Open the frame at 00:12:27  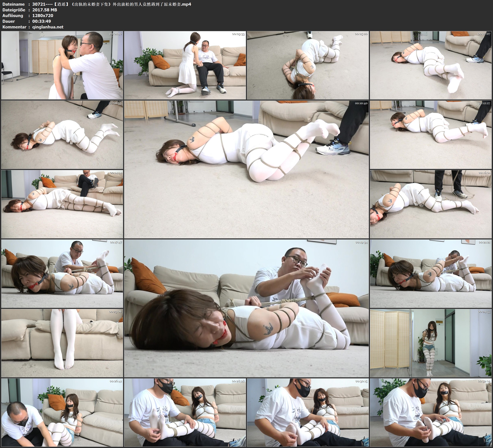[x=431, y=135]
